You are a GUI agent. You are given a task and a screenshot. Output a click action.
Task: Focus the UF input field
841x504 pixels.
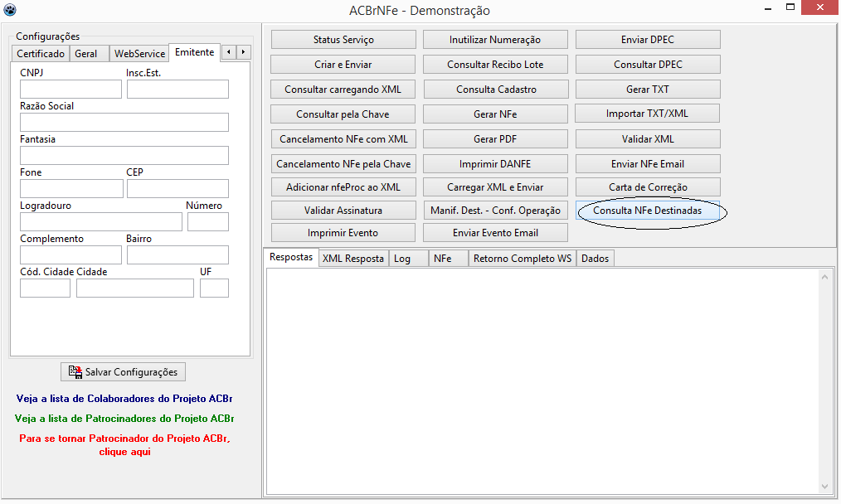tap(214, 288)
